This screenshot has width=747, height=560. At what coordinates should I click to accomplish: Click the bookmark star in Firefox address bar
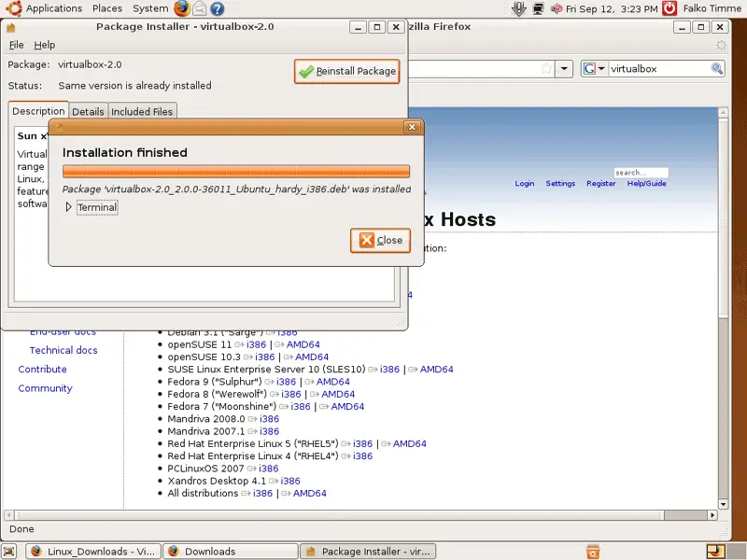tap(547, 69)
